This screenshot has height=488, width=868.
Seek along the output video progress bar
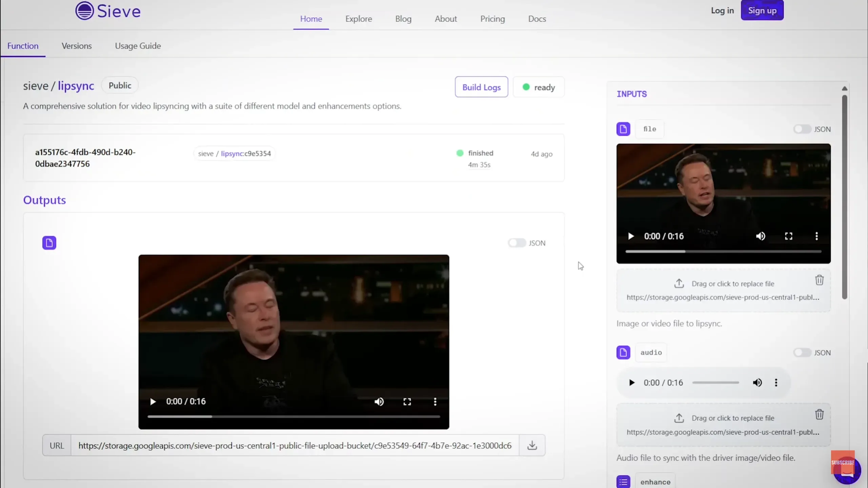pyautogui.click(x=294, y=417)
